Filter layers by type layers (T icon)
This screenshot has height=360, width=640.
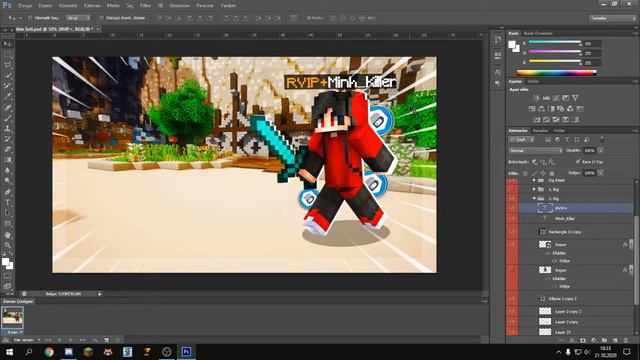tap(567, 140)
